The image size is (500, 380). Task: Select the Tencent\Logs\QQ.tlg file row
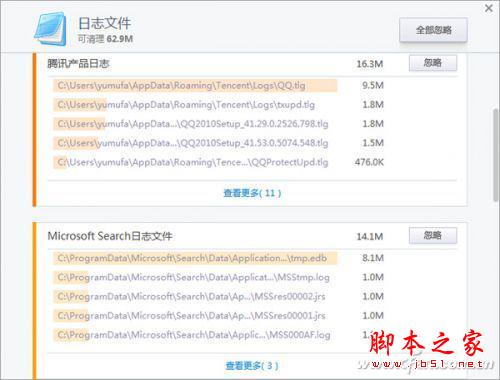195,86
